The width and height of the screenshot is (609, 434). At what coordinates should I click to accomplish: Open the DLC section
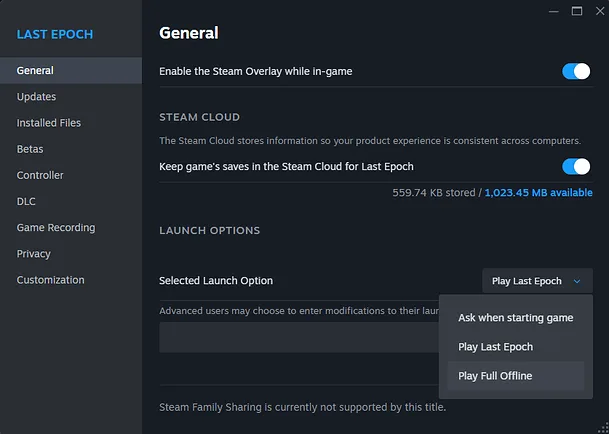coord(71,201)
